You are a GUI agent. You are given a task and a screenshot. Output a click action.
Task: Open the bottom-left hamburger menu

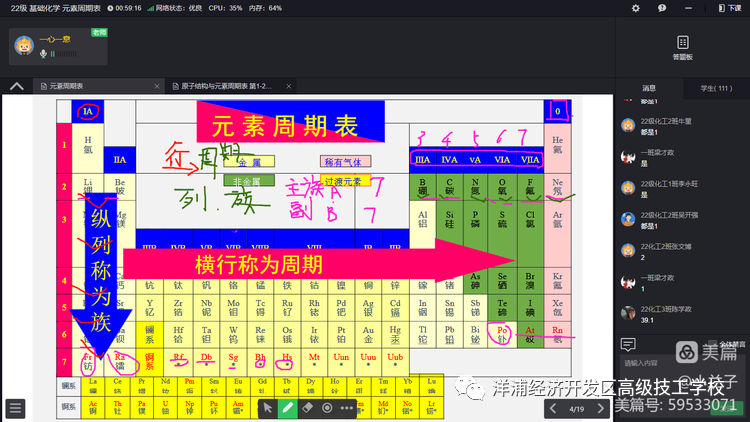tap(15, 407)
